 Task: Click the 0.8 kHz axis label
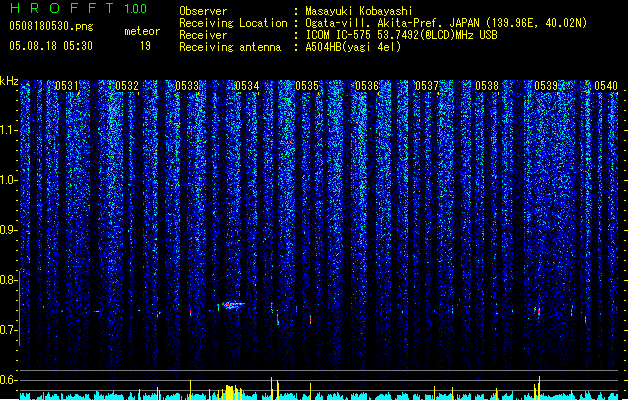click(x=8, y=280)
